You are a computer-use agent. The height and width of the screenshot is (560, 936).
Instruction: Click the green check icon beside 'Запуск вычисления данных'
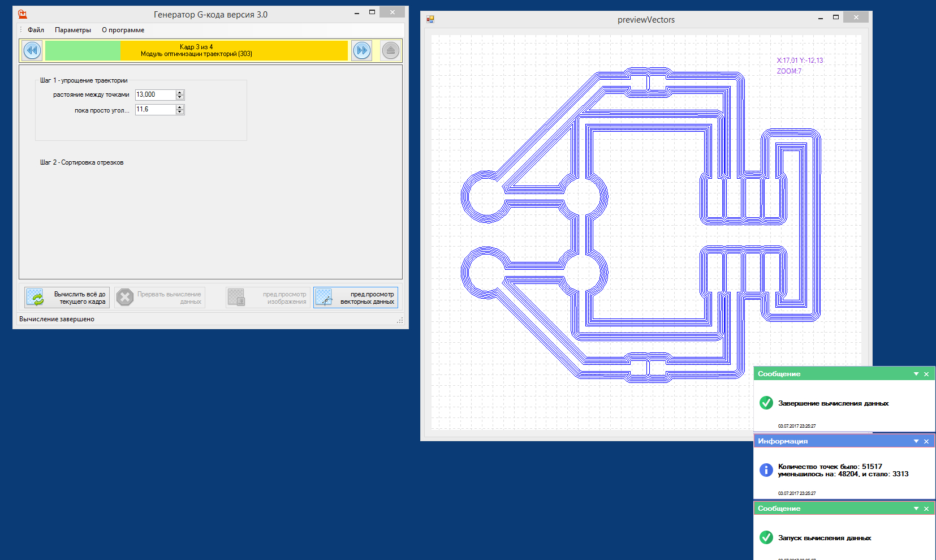coord(766,537)
